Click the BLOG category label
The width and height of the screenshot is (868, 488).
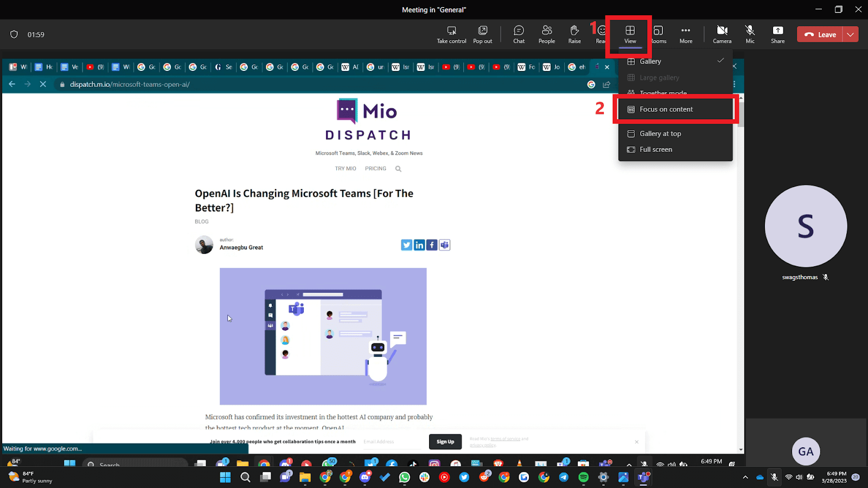(x=202, y=222)
